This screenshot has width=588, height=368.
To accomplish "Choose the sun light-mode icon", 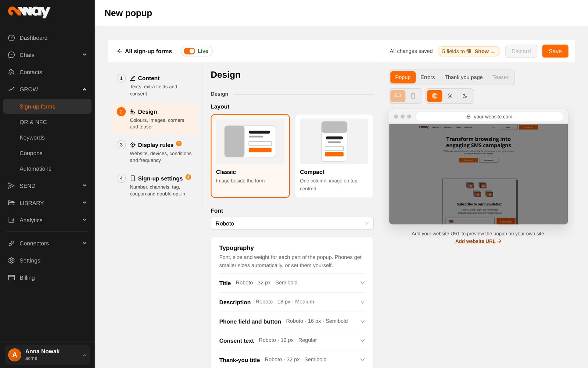I will point(450,96).
